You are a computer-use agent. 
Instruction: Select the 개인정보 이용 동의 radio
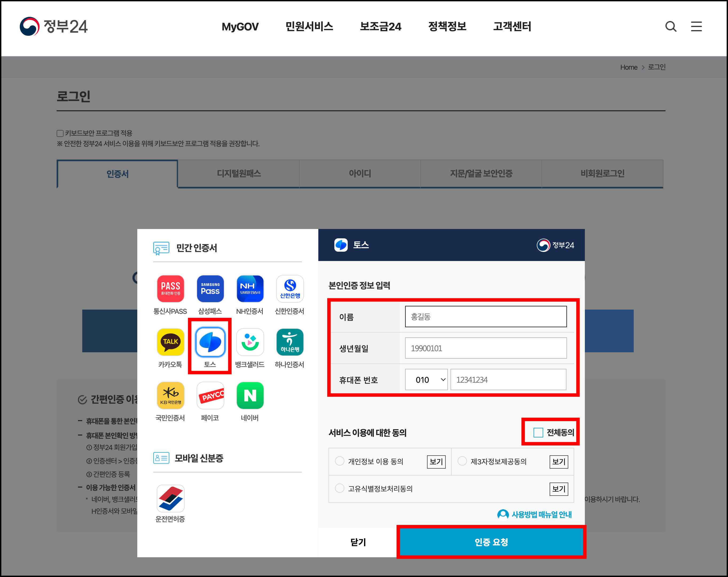[340, 461]
